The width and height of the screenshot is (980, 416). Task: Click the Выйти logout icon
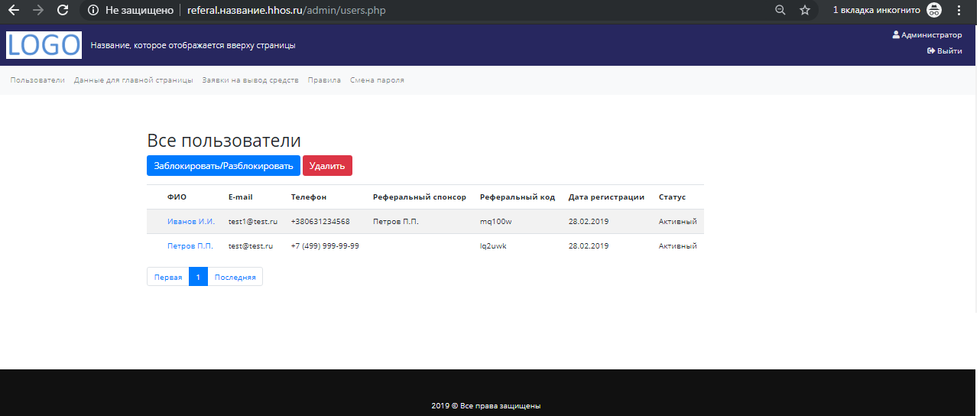931,51
